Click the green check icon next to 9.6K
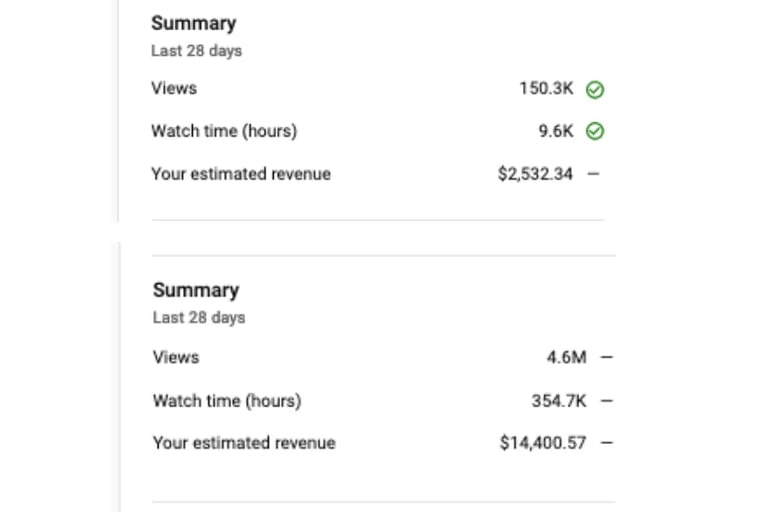 (595, 131)
